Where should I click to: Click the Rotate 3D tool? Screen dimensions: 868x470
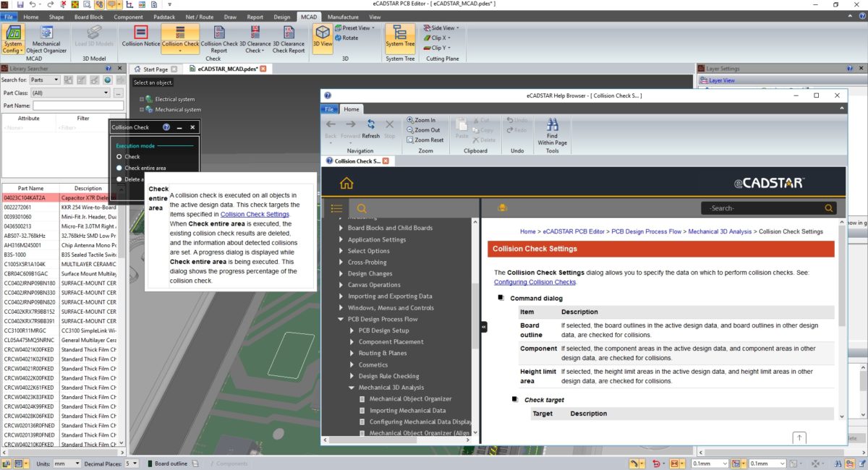tap(346, 38)
